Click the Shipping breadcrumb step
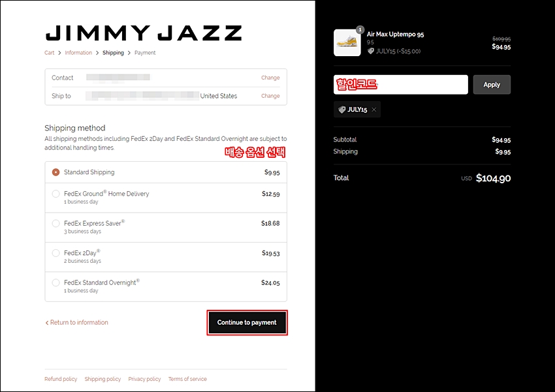555x392 pixels. coord(113,53)
